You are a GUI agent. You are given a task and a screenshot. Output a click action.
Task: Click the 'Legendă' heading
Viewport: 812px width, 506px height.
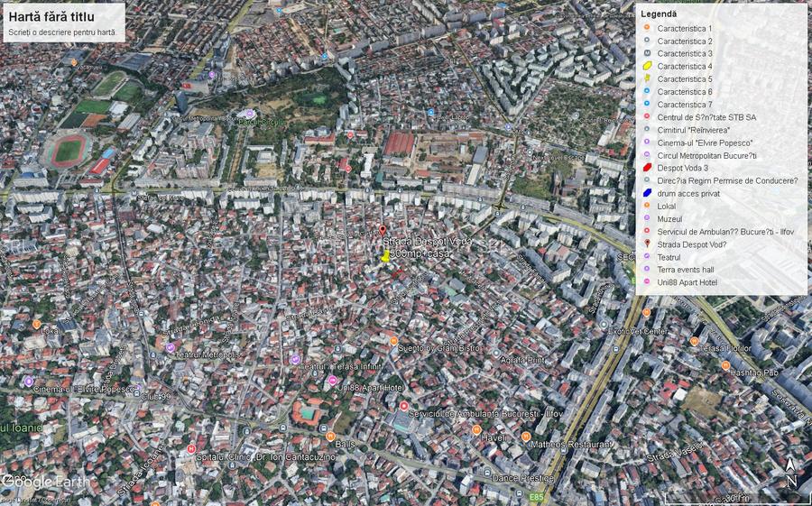coord(659,14)
